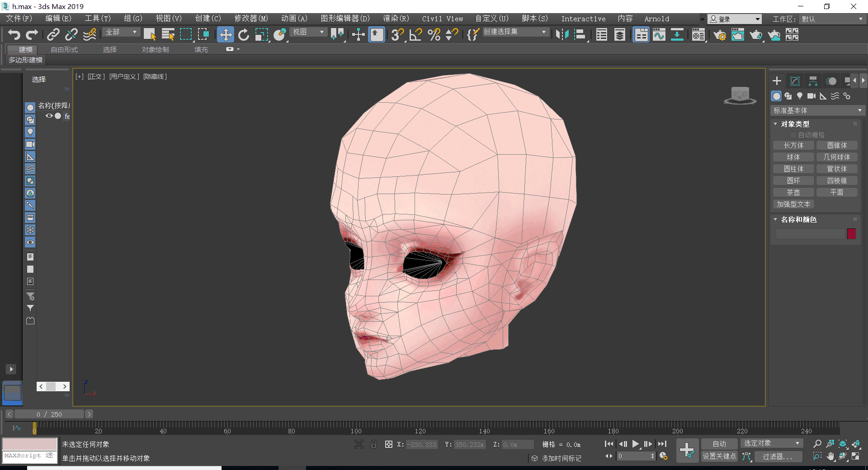This screenshot has height=470, width=868.
Task: Open the 渲染(R) menu
Action: (x=396, y=19)
